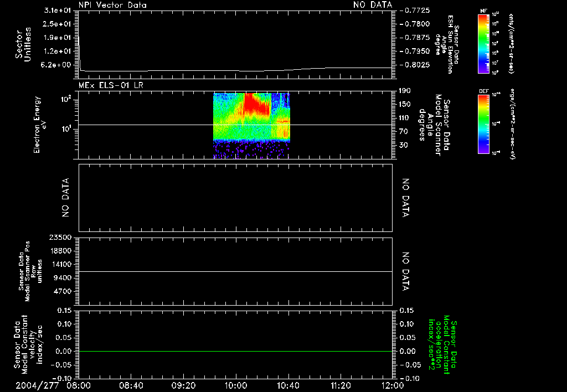Click the Sector Unitless axis label
Viewport: 567px width, 392px height.
click(23, 44)
